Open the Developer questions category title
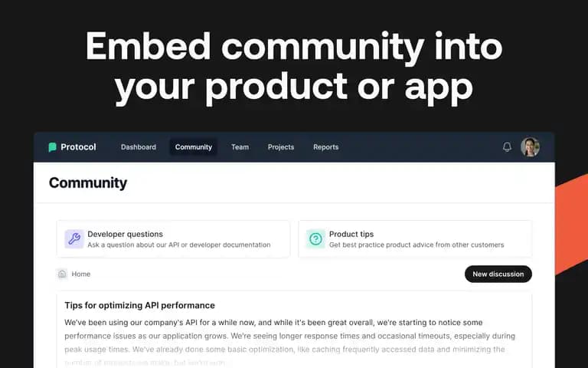This screenshot has height=368, width=588. click(x=126, y=234)
